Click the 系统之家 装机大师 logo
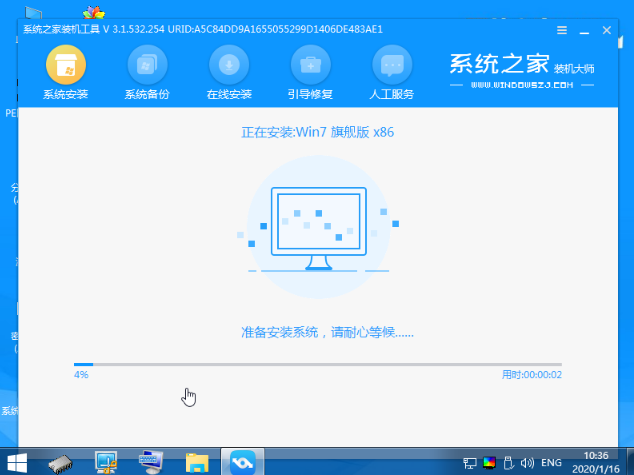 [x=522, y=64]
